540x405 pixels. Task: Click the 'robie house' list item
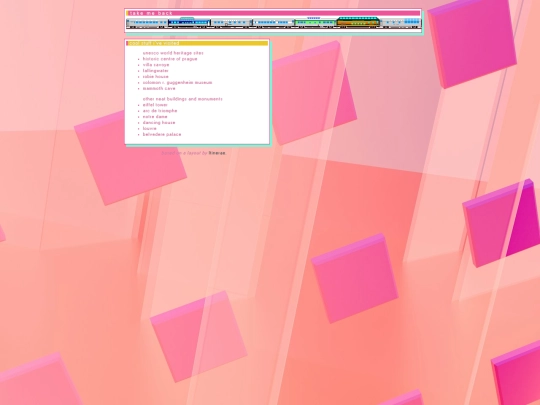[155, 76]
